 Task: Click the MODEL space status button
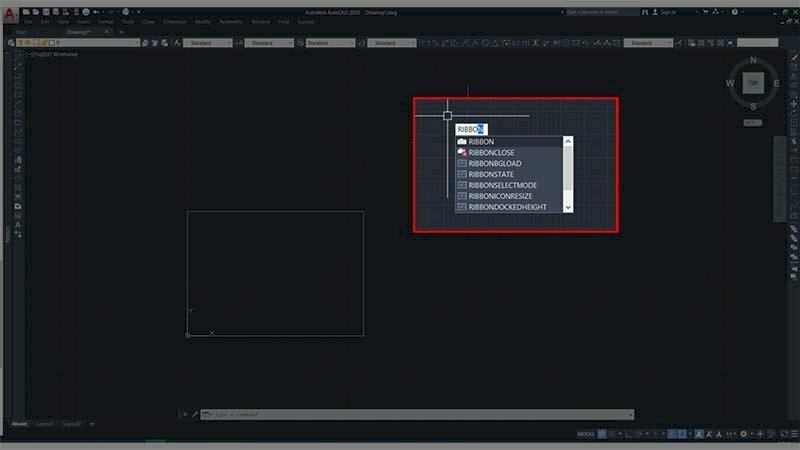[x=585, y=434]
